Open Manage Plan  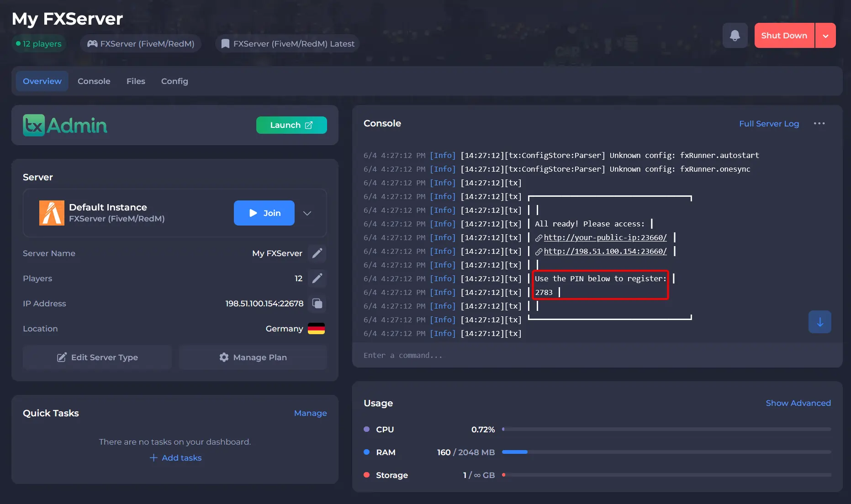click(253, 357)
